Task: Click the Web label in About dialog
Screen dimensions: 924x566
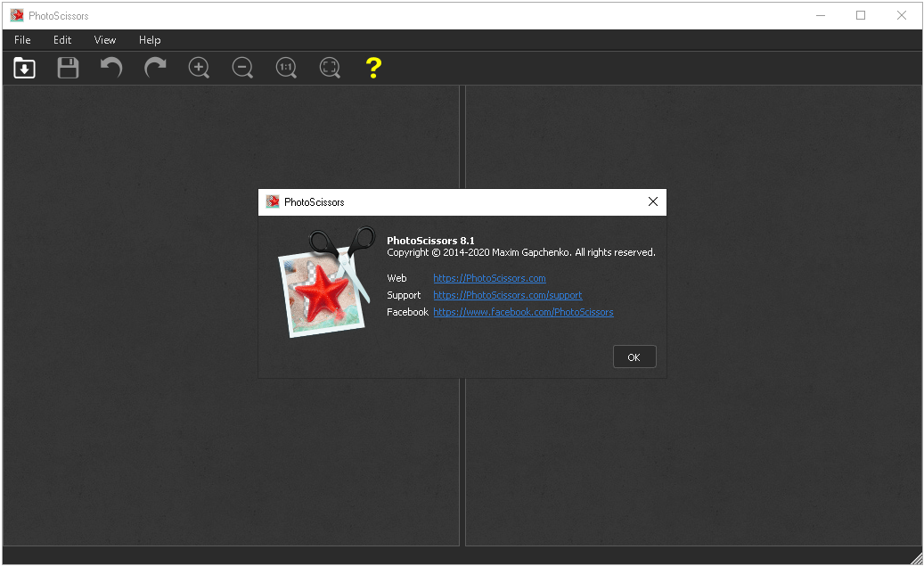Action: click(397, 278)
